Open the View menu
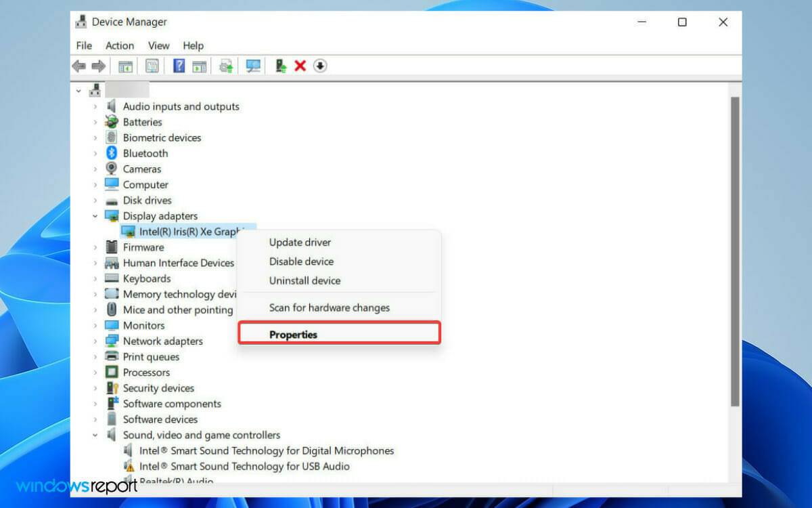The image size is (812, 508). point(158,45)
